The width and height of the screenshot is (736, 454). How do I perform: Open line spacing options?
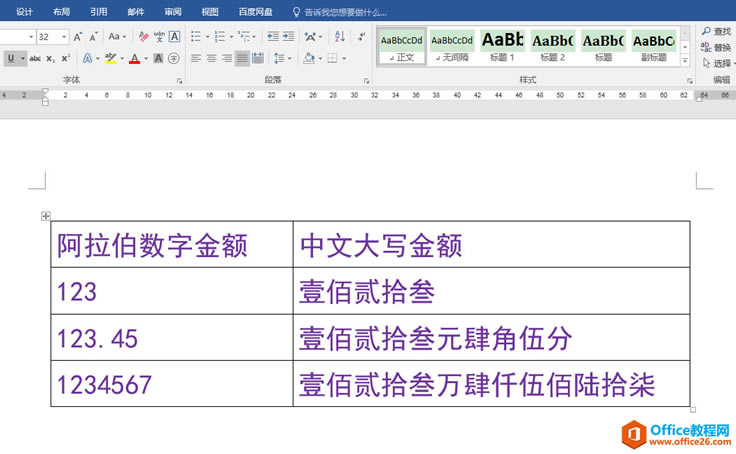tap(279, 58)
